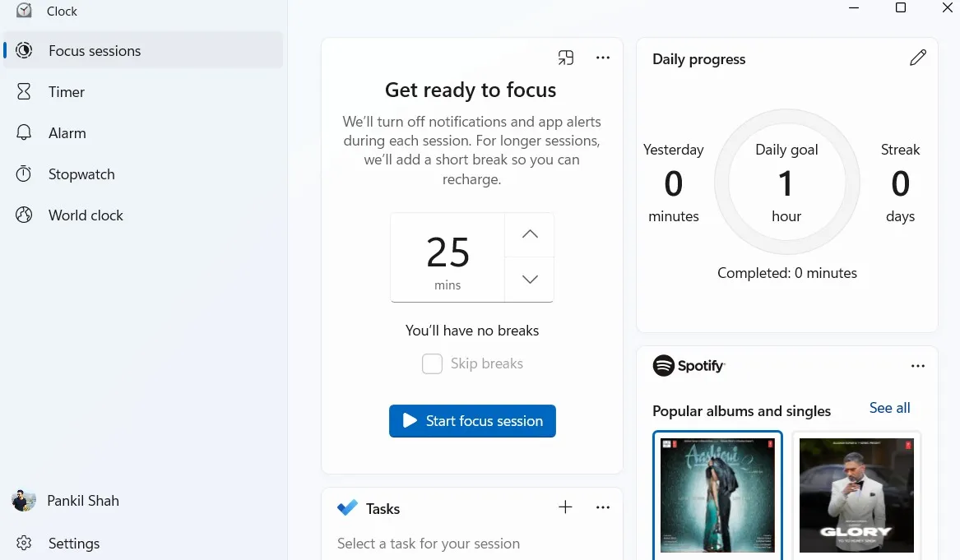Select the Focus sessions section
Viewport: 960px width, 560px height.
point(93,50)
